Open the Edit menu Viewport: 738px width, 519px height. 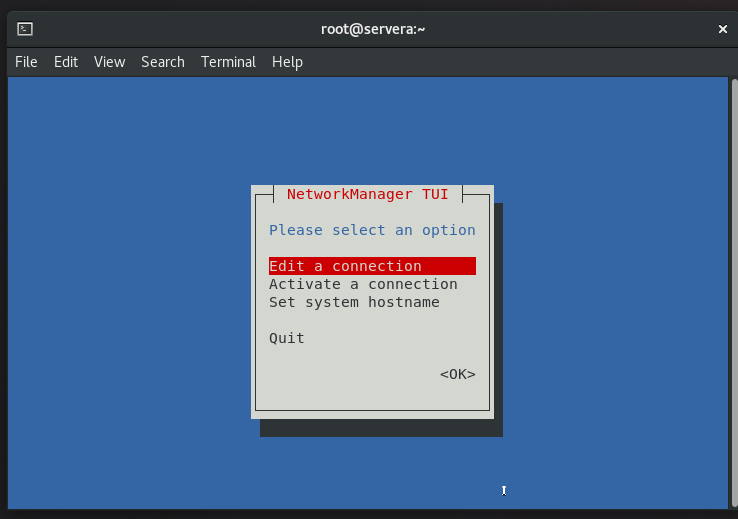click(65, 62)
